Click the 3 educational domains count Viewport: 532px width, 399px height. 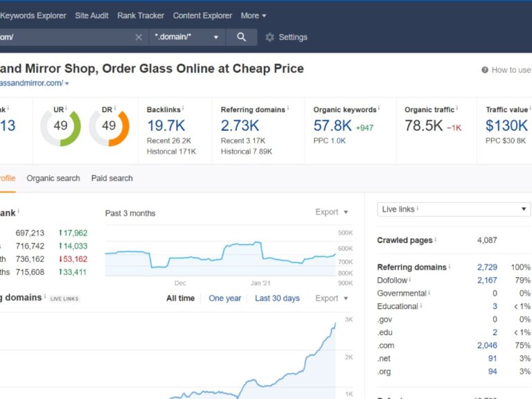495,306
